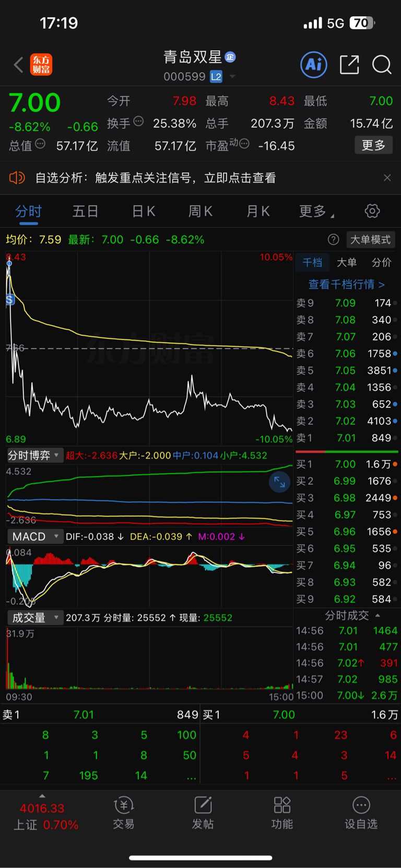Open the 东方财富 logo icon
This screenshot has width=401, height=868.
pyautogui.click(x=41, y=65)
